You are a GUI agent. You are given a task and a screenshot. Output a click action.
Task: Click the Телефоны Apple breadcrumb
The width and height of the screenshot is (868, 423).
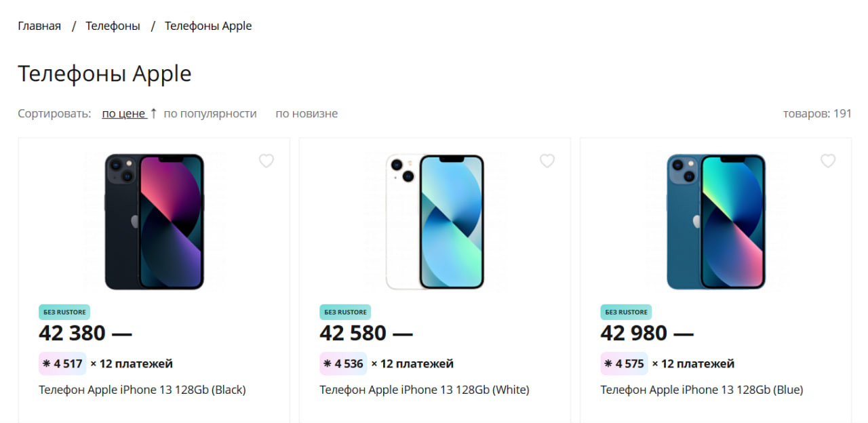click(x=208, y=26)
